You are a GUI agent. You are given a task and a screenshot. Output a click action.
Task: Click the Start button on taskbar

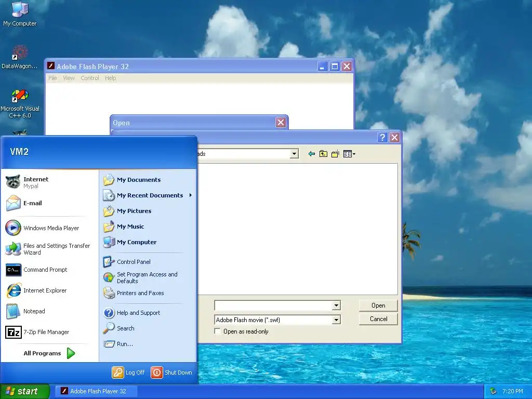[x=25, y=391]
